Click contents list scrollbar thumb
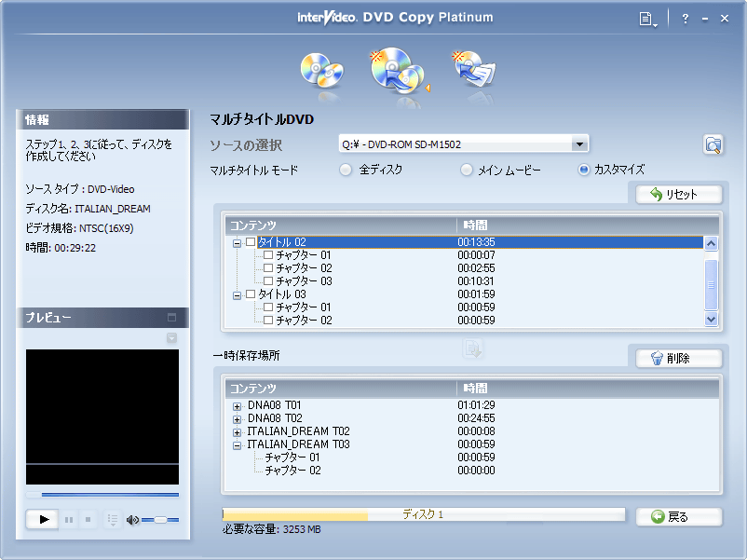Viewport: 747px width, 560px height. (x=711, y=284)
